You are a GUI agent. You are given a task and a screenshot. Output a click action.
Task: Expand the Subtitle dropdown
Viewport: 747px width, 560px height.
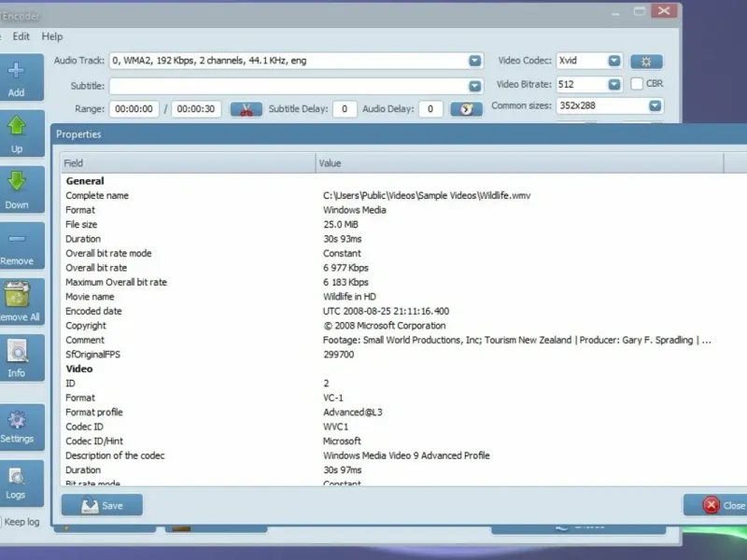(x=474, y=86)
